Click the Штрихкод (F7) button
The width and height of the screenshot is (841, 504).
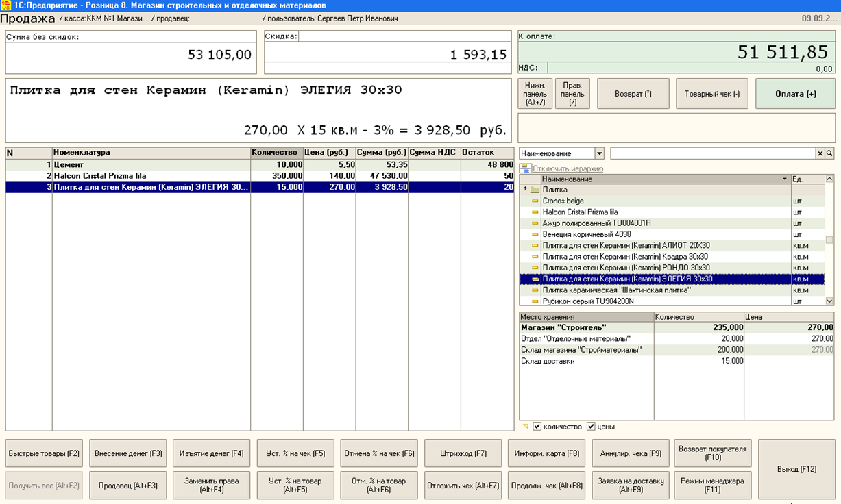[x=463, y=453]
